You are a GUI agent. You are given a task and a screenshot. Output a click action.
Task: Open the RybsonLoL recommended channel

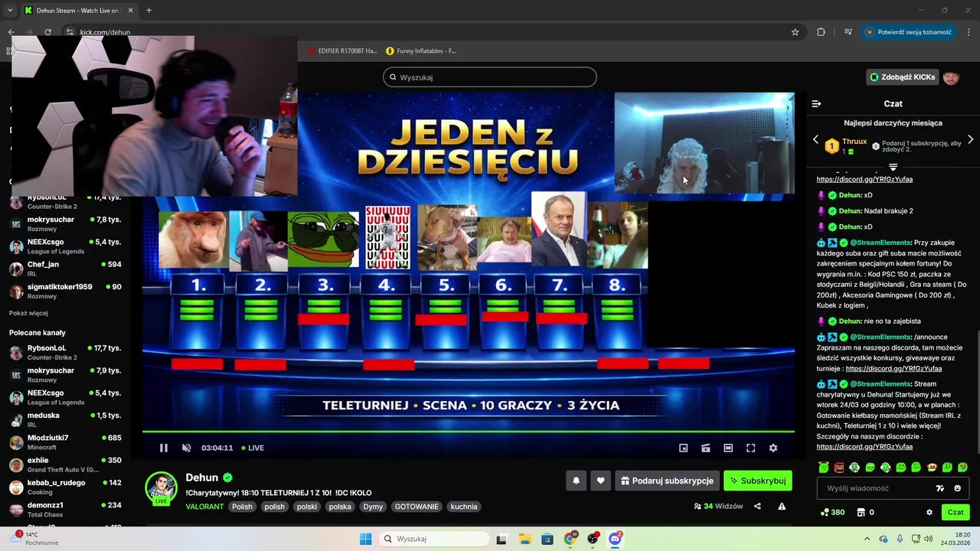tap(66, 352)
